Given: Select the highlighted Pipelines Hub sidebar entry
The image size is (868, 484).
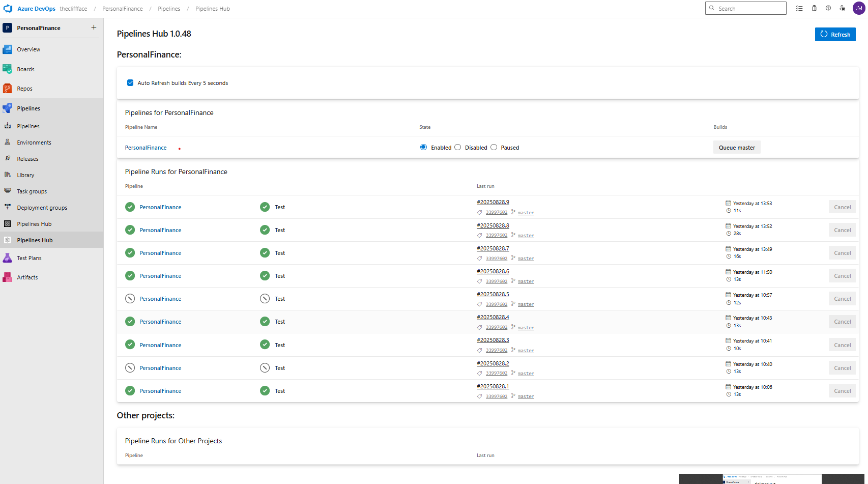Looking at the screenshot, I should [x=51, y=240].
